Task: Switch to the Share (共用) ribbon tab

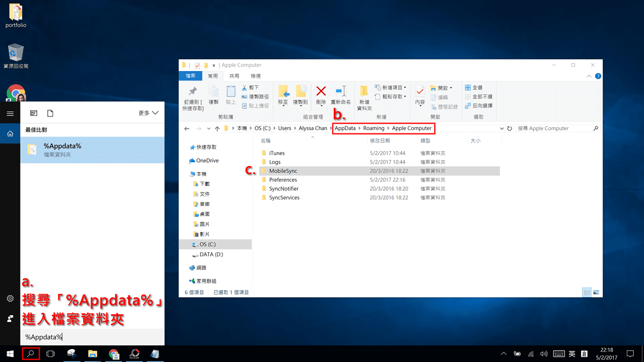Action: point(234,76)
